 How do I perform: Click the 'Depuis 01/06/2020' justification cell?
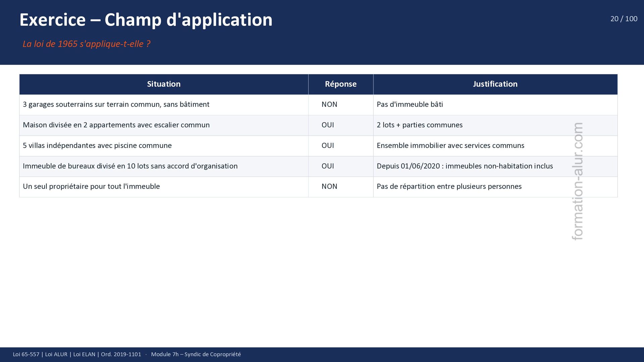pyautogui.click(x=465, y=166)
